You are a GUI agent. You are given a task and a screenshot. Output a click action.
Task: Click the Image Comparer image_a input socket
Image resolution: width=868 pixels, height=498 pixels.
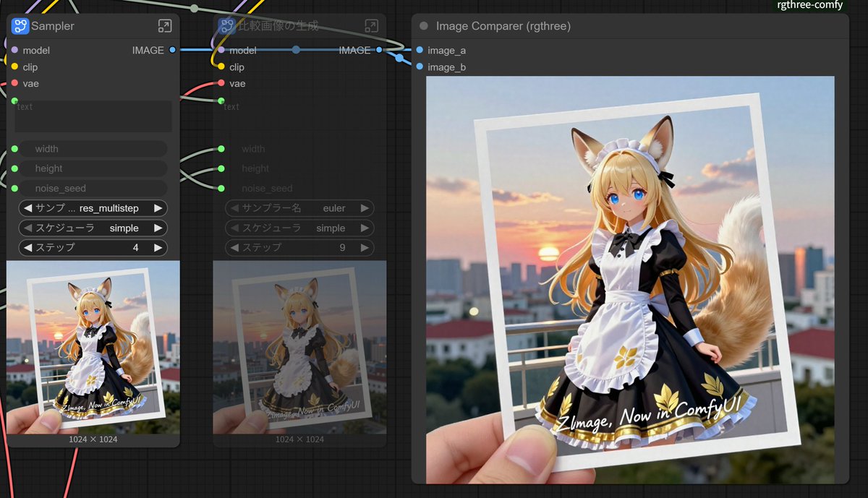420,51
